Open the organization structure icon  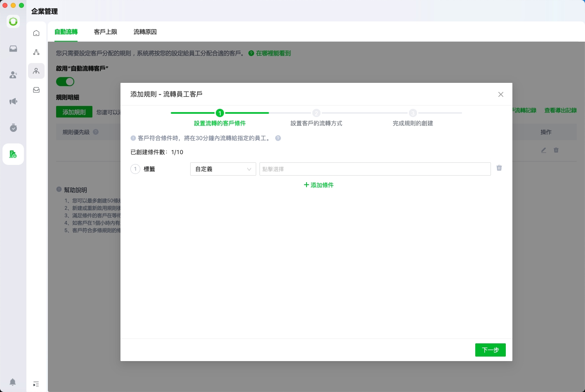coord(36,52)
